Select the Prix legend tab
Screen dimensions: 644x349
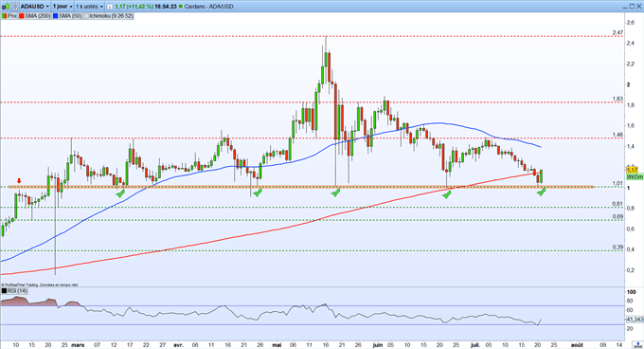coord(9,16)
